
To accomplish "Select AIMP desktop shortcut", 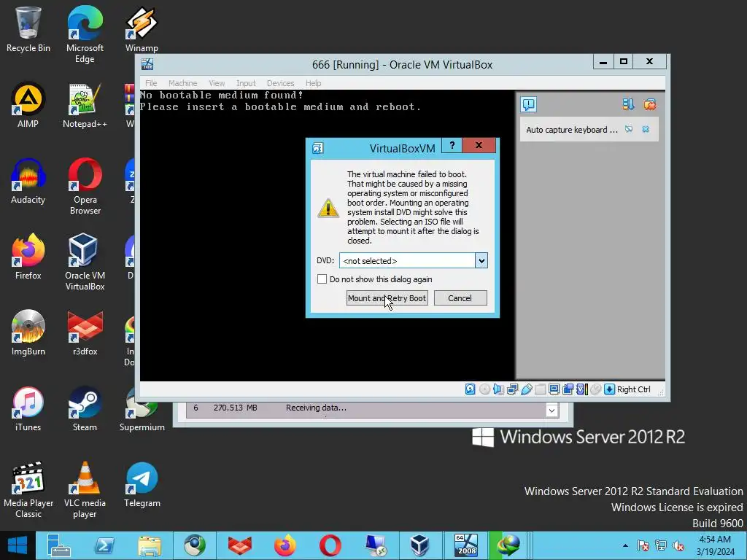I will 28,105.
